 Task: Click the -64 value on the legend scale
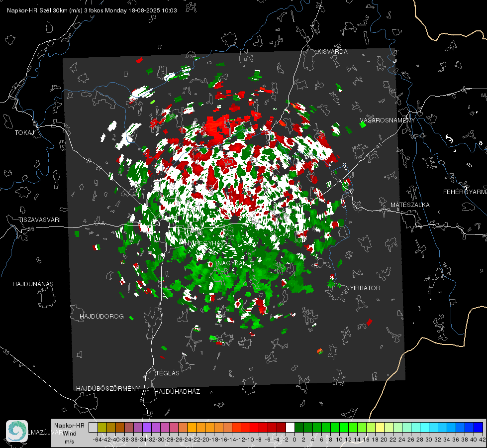coord(97,440)
